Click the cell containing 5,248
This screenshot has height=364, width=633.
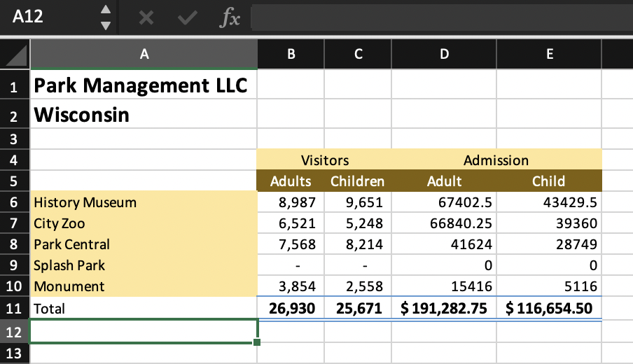(358, 223)
